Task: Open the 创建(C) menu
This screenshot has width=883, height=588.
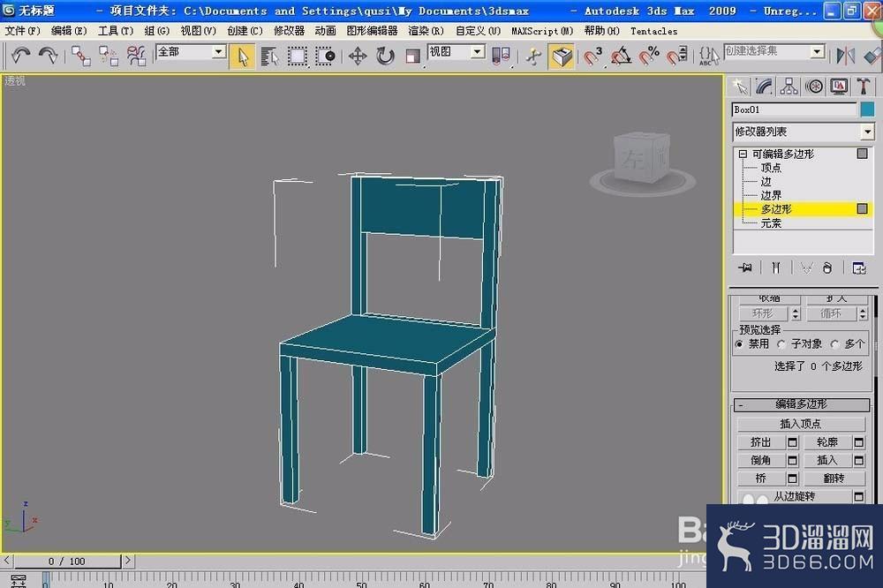Action: (245, 31)
